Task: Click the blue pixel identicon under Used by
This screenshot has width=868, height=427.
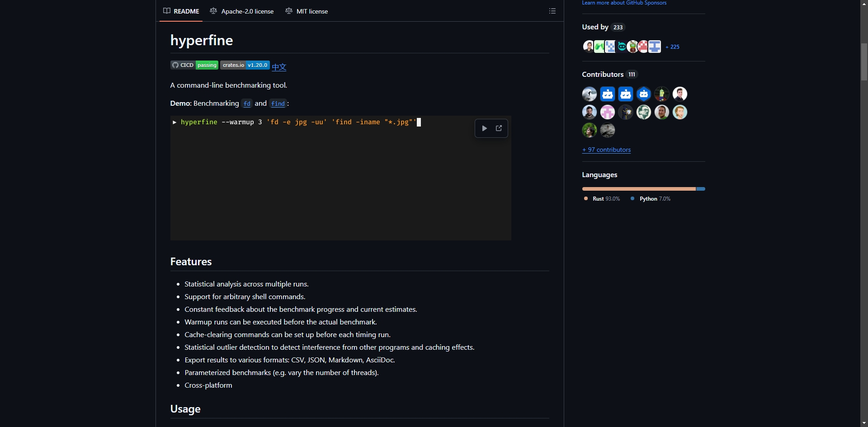Action: (610, 47)
